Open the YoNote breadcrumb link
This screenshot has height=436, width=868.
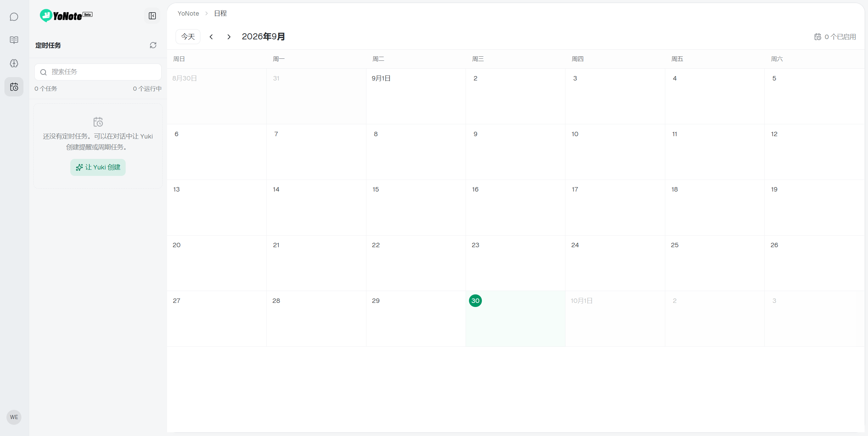coord(188,13)
